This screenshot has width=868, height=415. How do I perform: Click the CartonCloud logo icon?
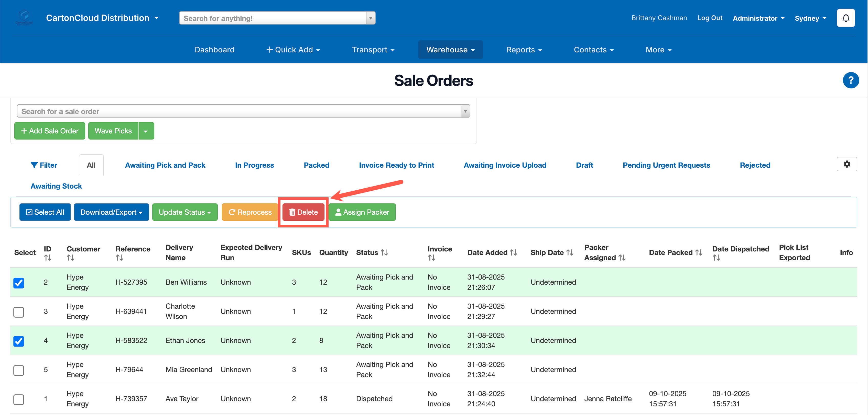pos(24,17)
